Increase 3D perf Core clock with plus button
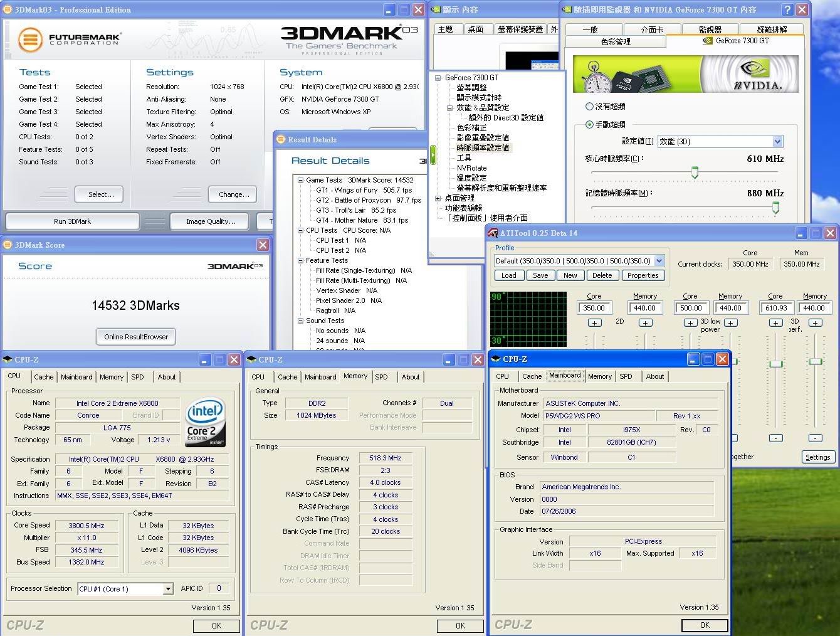The image size is (840, 636). point(776,322)
